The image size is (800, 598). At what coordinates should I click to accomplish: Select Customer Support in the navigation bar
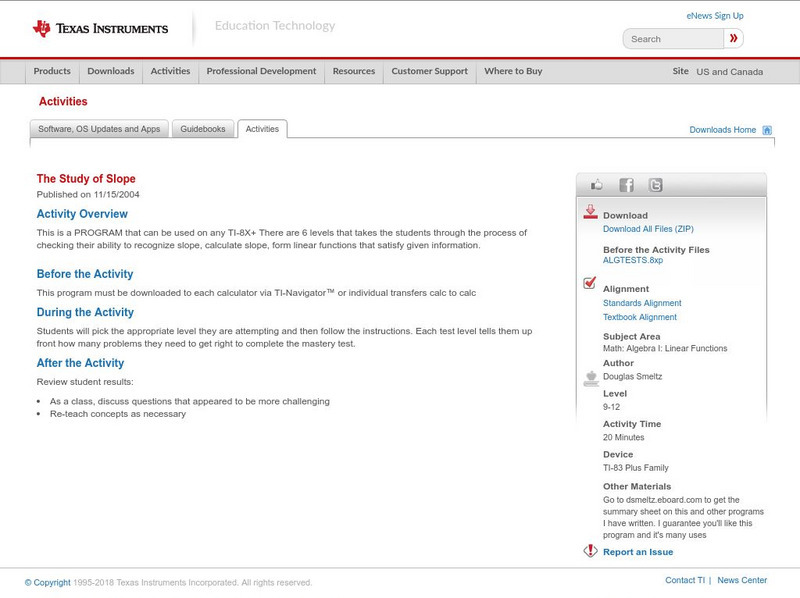point(429,72)
